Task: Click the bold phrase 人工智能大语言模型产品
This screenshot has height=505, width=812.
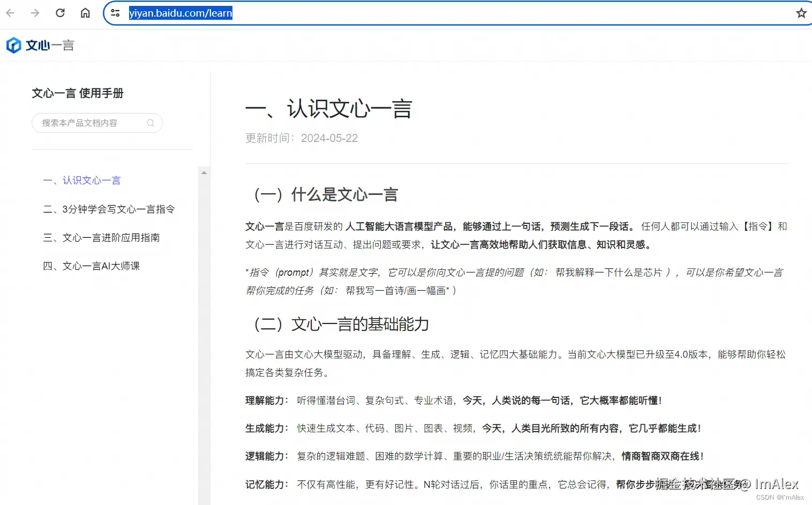Action: (400, 227)
